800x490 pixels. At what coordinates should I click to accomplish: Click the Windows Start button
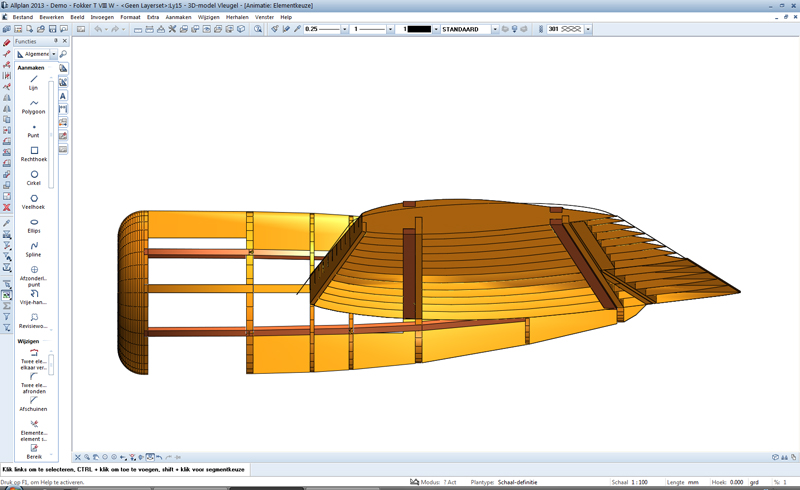coord(13,488)
